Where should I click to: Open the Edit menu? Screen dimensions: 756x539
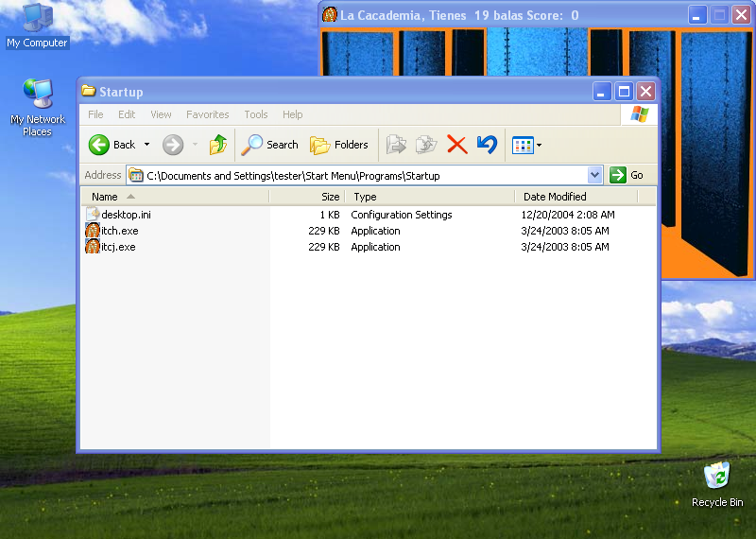(x=127, y=114)
